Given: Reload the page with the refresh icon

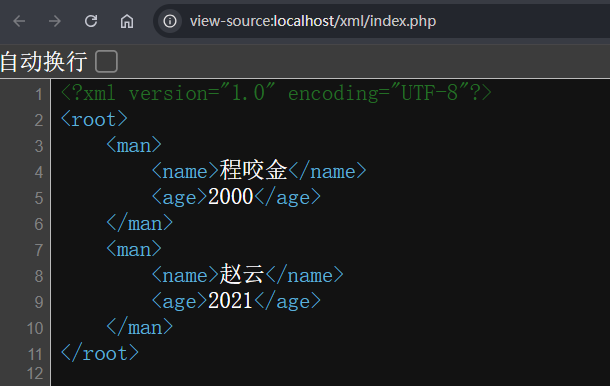Looking at the screenshot, I should point(91,21).
